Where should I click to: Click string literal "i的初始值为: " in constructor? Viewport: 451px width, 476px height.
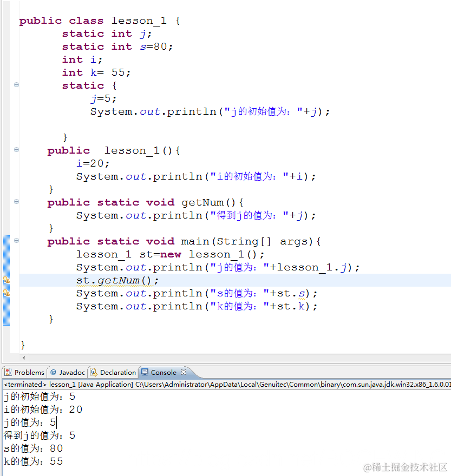249,176
